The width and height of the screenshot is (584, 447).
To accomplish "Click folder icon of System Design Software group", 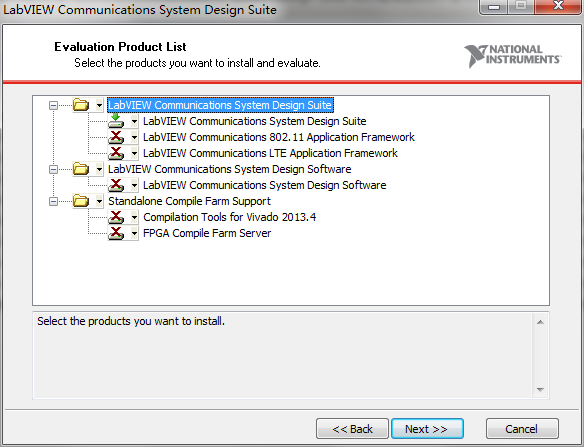I will [81, 169].
